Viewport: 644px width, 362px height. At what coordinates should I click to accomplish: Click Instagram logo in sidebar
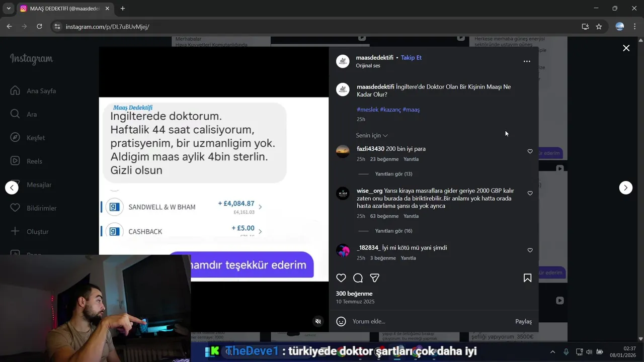[x=31, y=59]
